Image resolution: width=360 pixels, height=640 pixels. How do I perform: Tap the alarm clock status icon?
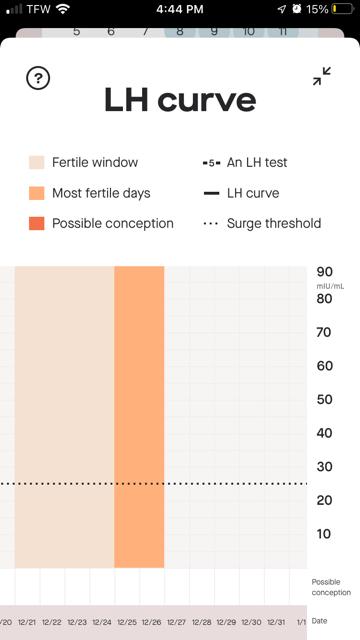pos(297,9)
